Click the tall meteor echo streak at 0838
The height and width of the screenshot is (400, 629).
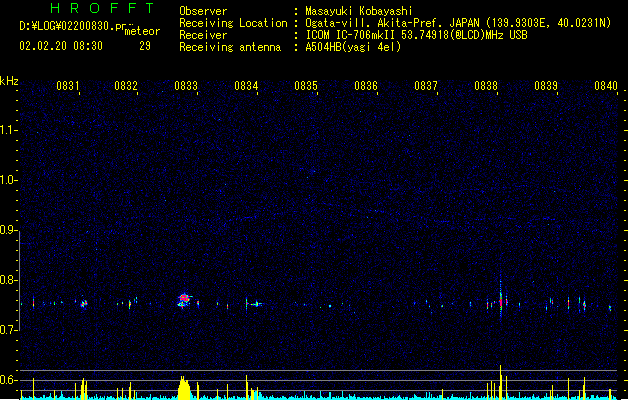click(x=501, y=299)
